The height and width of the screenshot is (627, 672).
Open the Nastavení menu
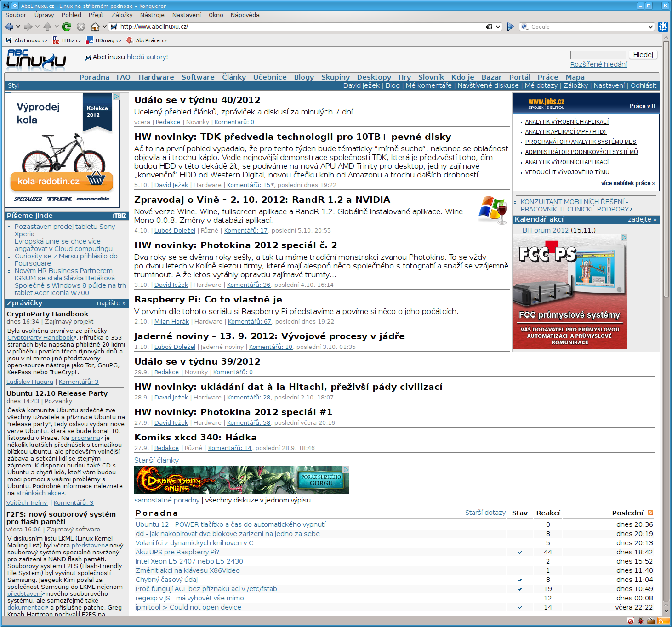[x=187, y=15]
